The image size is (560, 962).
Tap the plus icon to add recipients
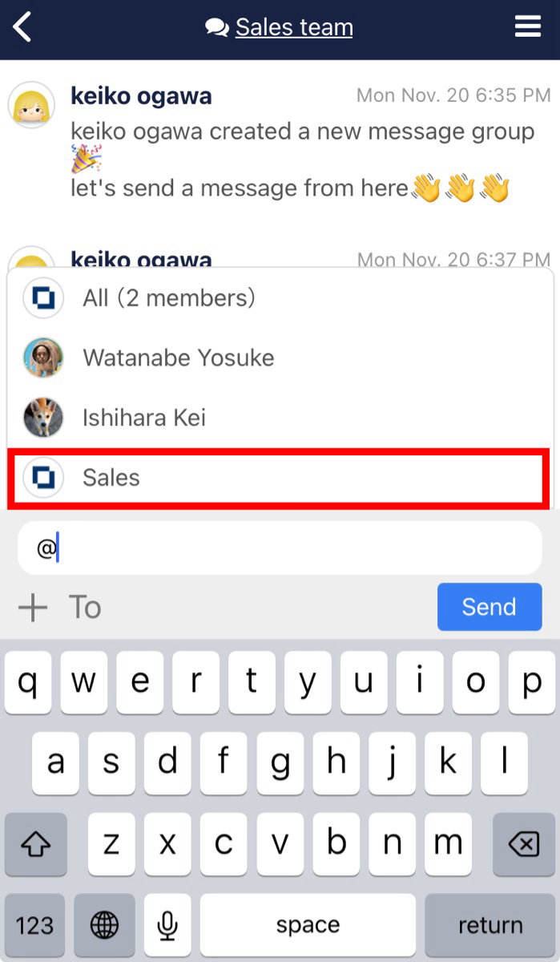[33, 607]
